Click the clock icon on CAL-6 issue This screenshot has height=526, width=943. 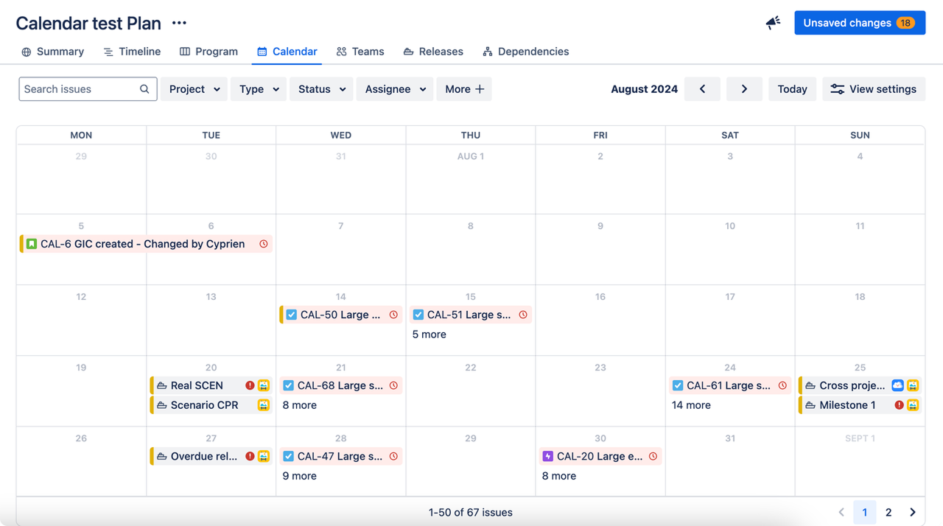pos(263,244)
